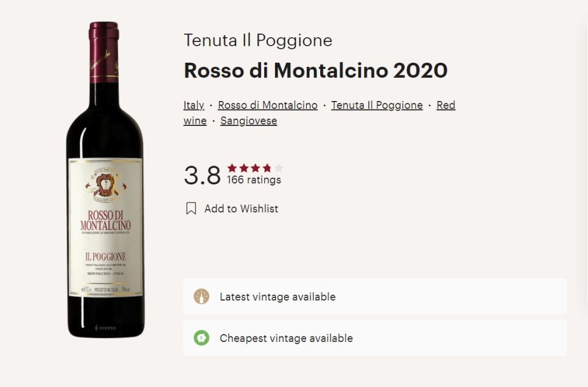
Task: Click the green cheapest vintage icon
Action: 201,338
